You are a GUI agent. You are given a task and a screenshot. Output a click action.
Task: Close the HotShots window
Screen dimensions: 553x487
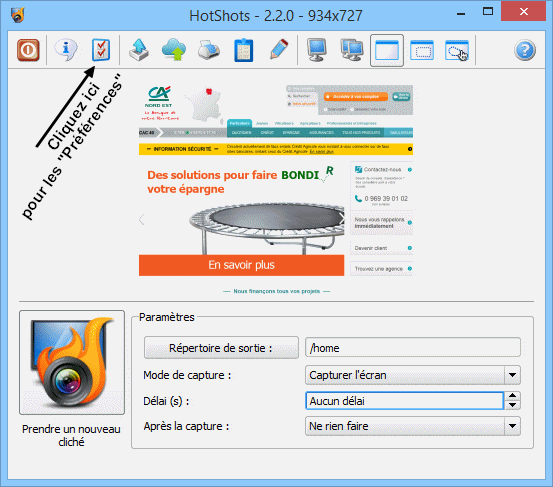[x=524, y=12]
